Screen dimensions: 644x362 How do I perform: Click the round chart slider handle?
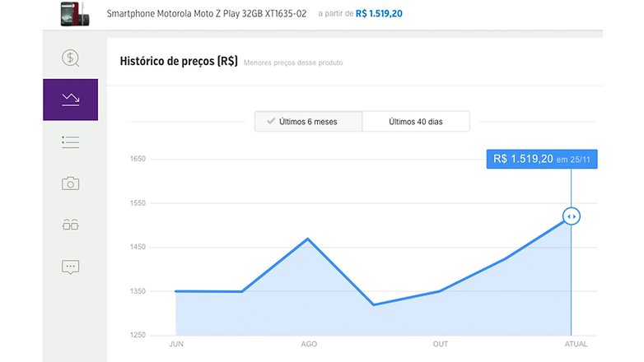tap(572, 216)
